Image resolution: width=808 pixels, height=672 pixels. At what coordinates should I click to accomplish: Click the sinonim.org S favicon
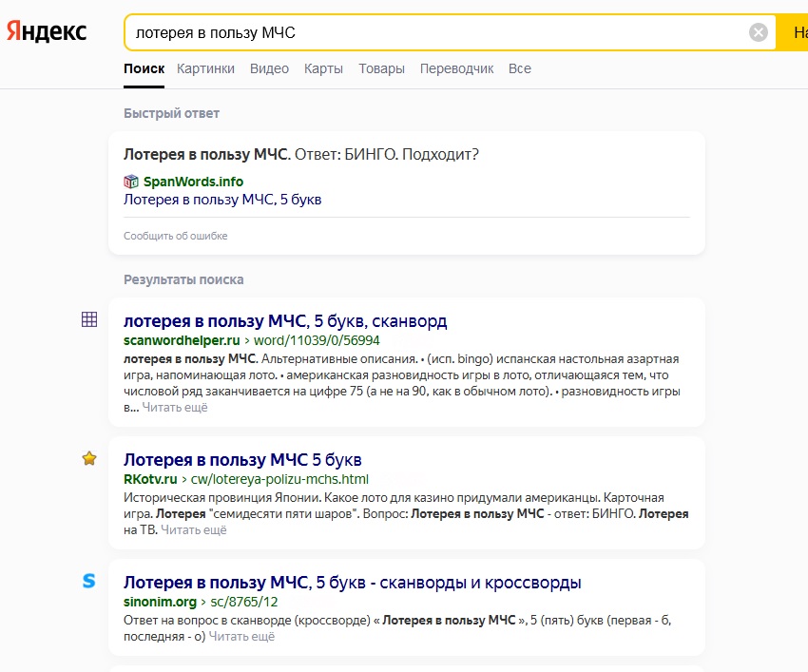89,581
